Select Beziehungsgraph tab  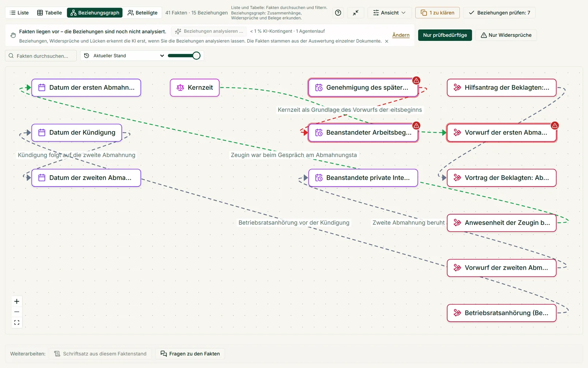[95, 13]
